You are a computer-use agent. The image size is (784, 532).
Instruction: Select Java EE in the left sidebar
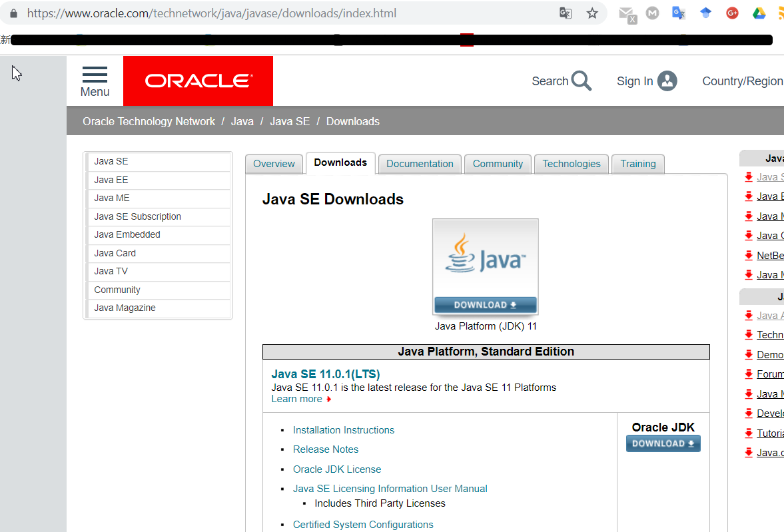point(159,180)
